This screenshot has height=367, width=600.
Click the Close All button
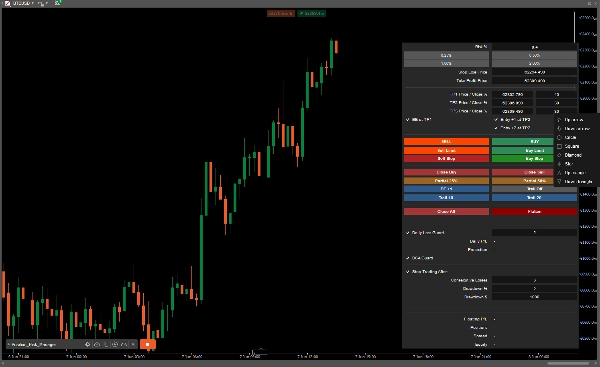point(446,212)
